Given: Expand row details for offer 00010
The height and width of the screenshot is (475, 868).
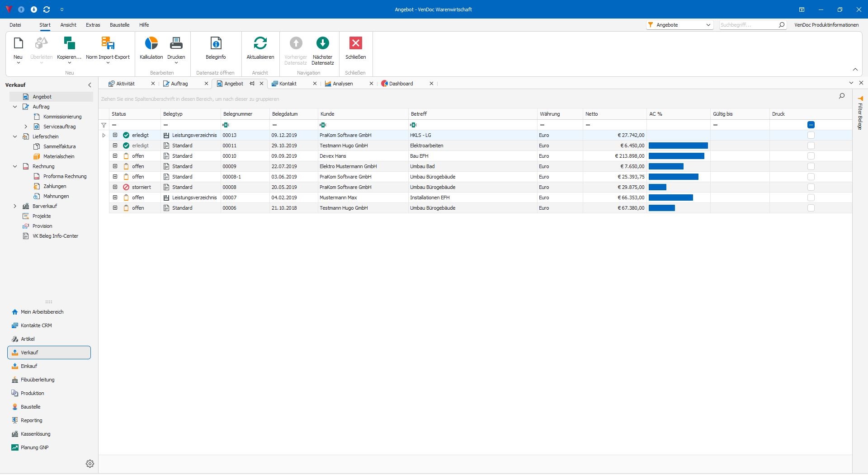Looking at the screenshot, I should tap(115, 156).
